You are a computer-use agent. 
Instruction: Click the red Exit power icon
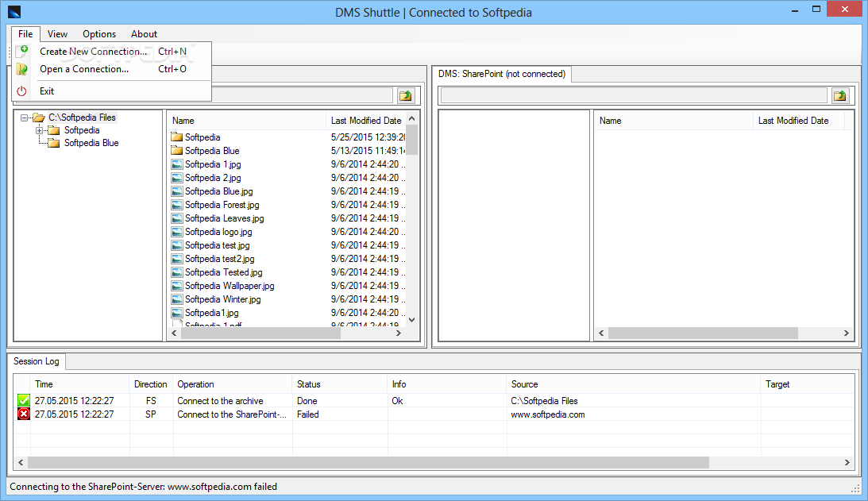tap(21, 91)
